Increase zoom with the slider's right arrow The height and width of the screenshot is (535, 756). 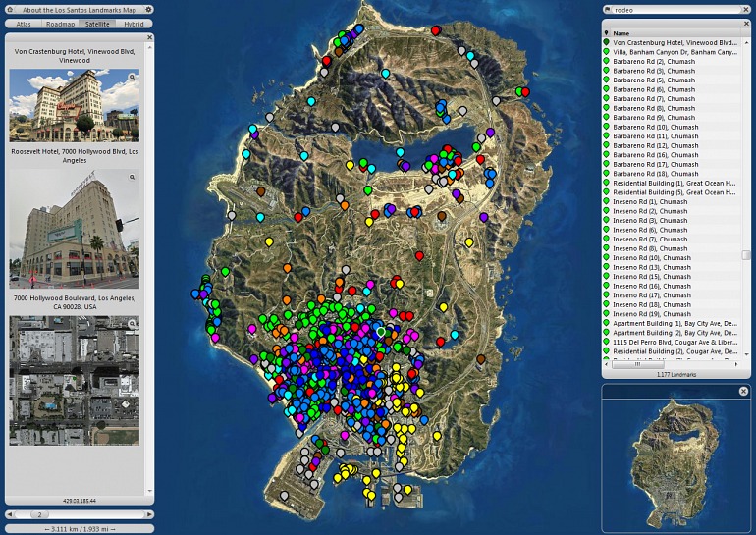tap(149, 514)
